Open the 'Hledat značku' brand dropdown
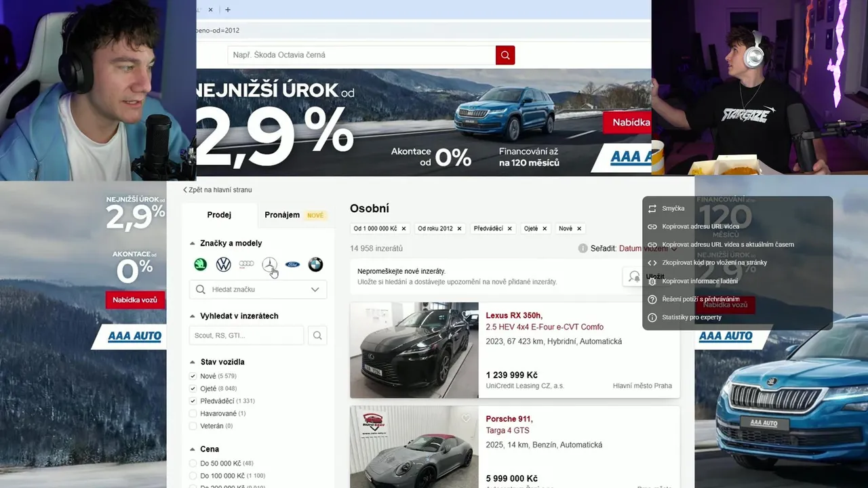The height and width of the screenshot is (488, 868). click(x=258, y=289)
